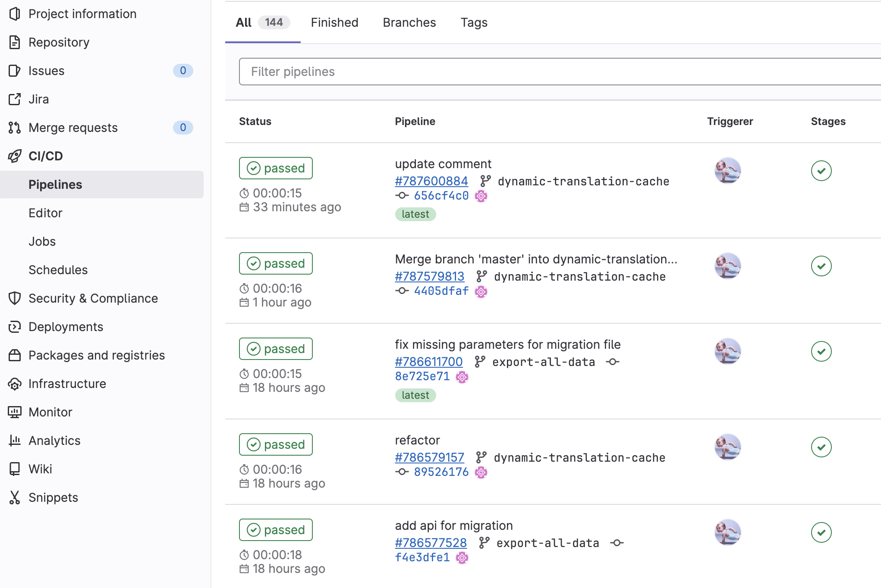The height and width of the screenshot is (588, 881).
Task: Switch to the Finished tab
Action: (x=334, y=22)
